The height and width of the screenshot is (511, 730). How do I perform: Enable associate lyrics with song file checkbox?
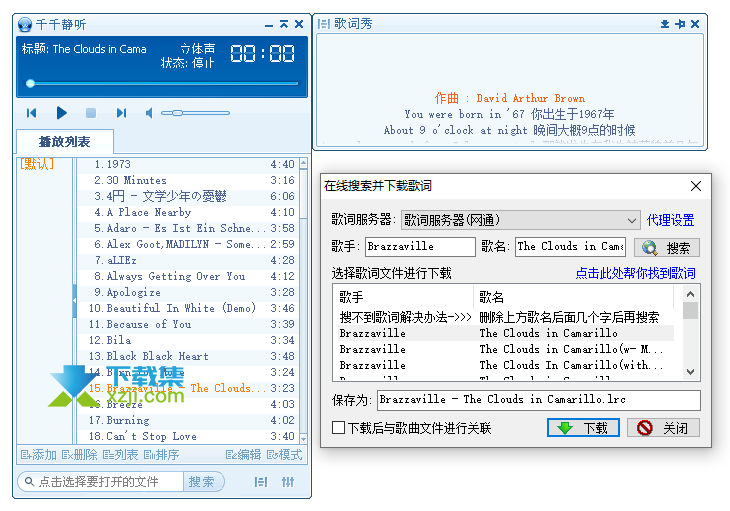pyautogui.click(x=339, y=428)
